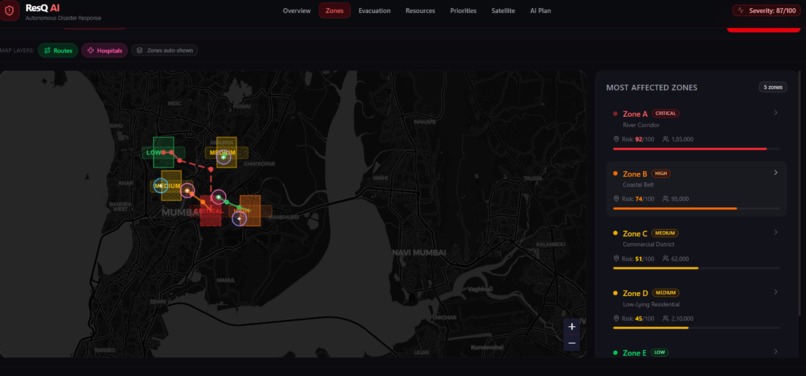
Task: Switch to the AI Plan tab
Action: (x=540, y=11)
